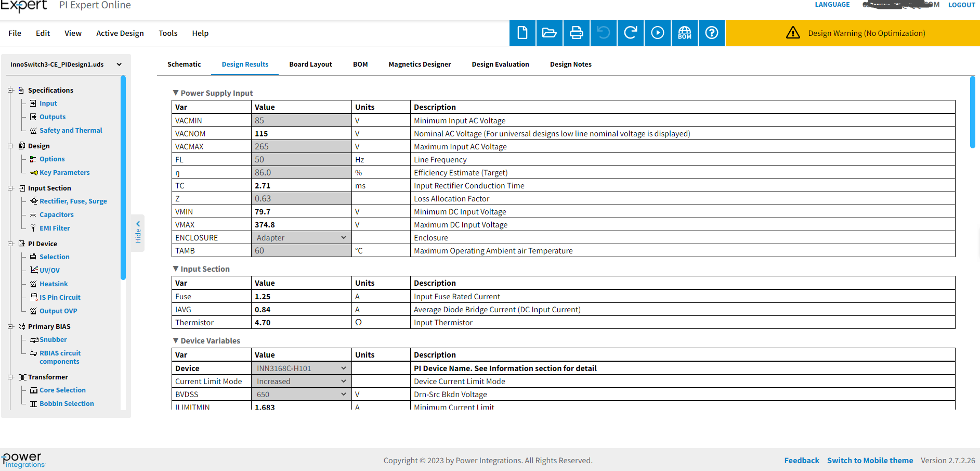Click the Design Warning triangle icon

(x=793, y=33)
